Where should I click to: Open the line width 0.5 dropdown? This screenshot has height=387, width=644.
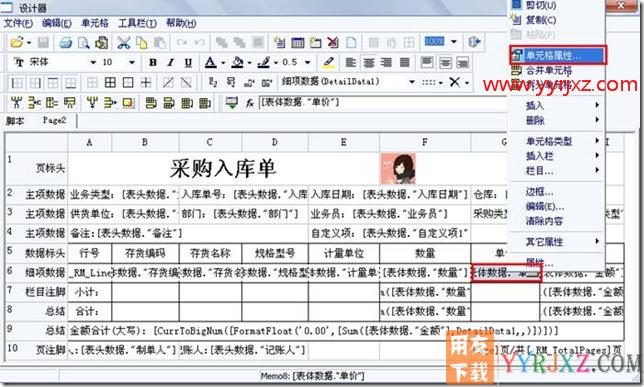(x=307, y=62)
